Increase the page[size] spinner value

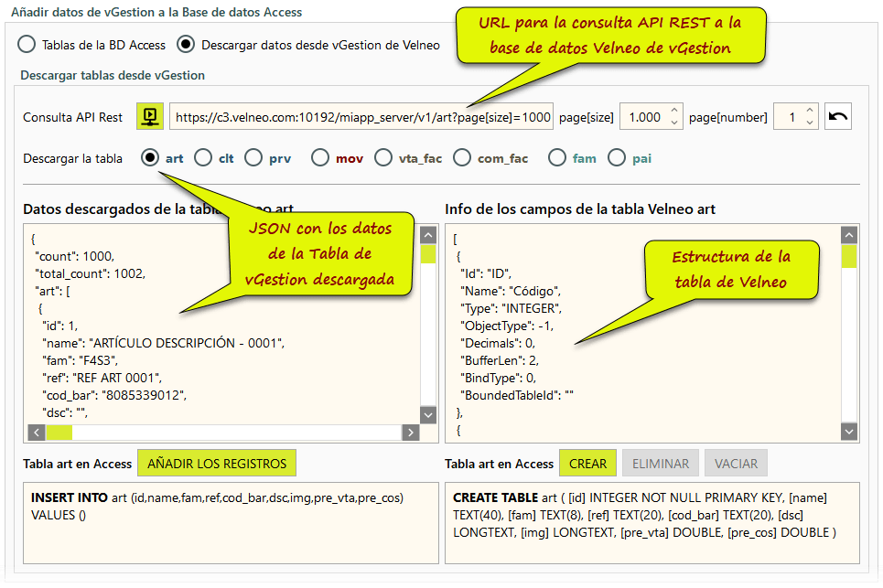click(x=674, y=112)
